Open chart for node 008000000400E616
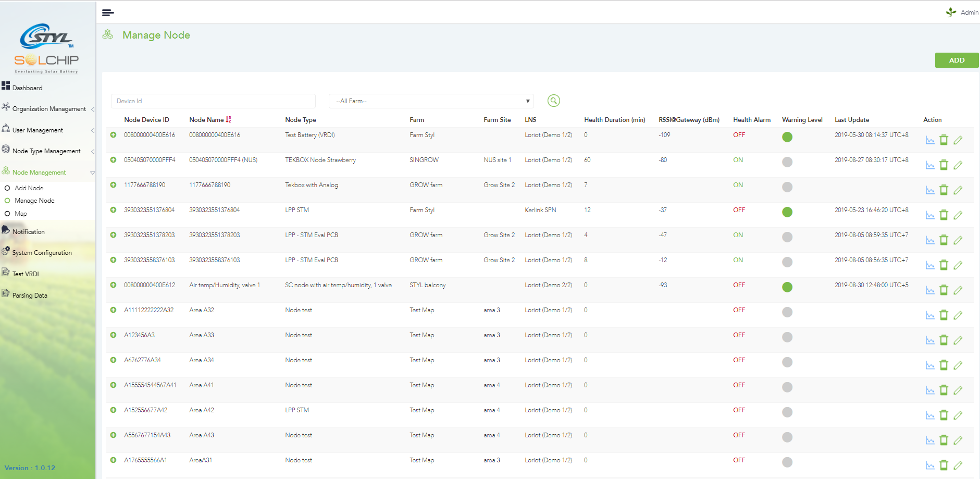This screenshot has width=980, height=479. [930, 140]
